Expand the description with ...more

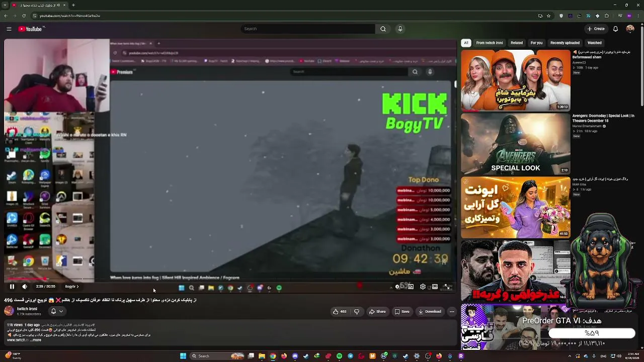click(36, 340)
